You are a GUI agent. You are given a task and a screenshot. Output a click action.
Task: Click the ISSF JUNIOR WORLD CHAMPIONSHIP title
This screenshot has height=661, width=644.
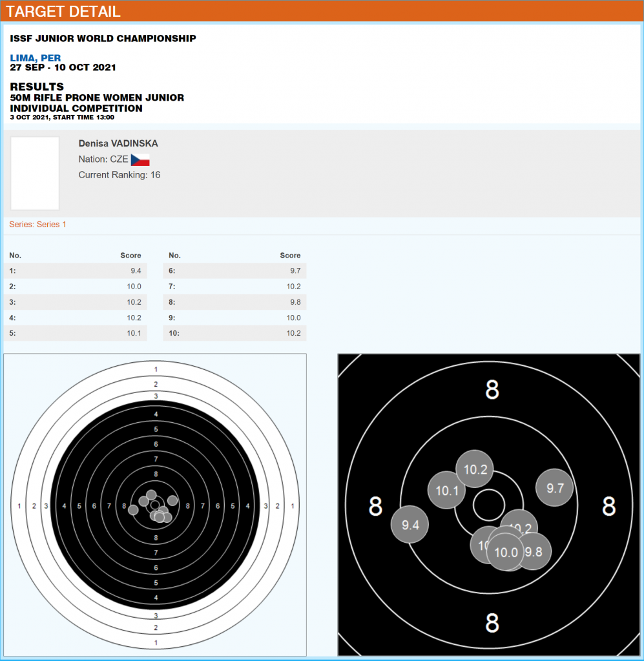click(103, 39)
